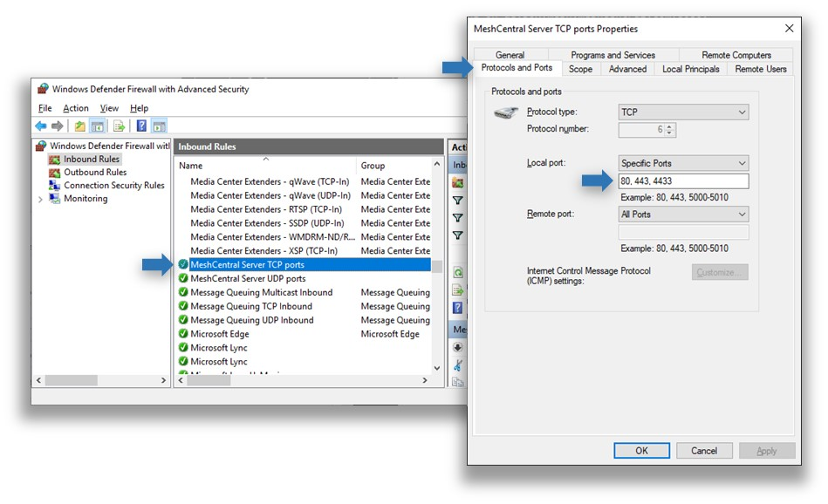Select Media Center Extenders - RTSP (TCP-In) rule
The width and height of the screenshot is (828, 504).
[304, 209]
